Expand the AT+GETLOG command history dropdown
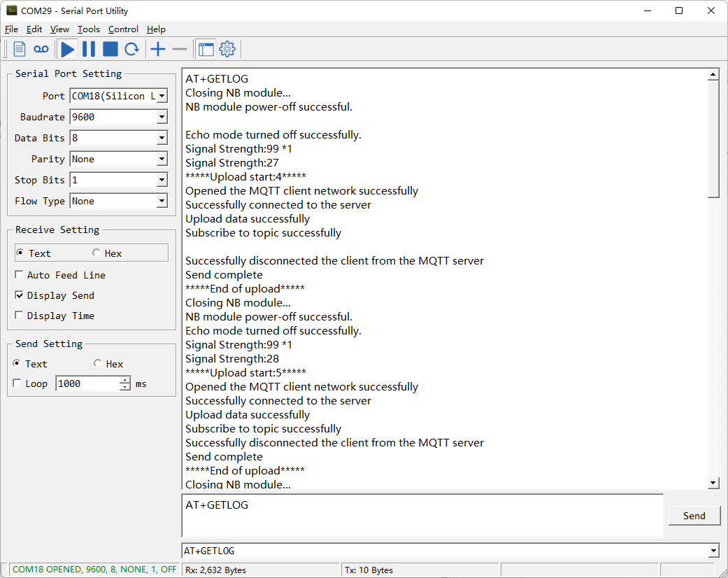 (x=713, y=551)
